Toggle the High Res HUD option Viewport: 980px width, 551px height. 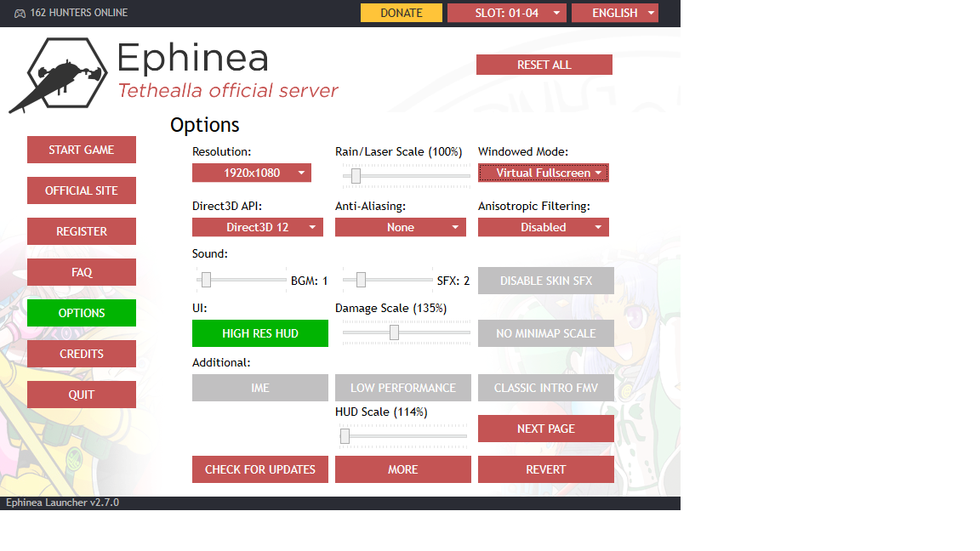click(x=260, y=333)
